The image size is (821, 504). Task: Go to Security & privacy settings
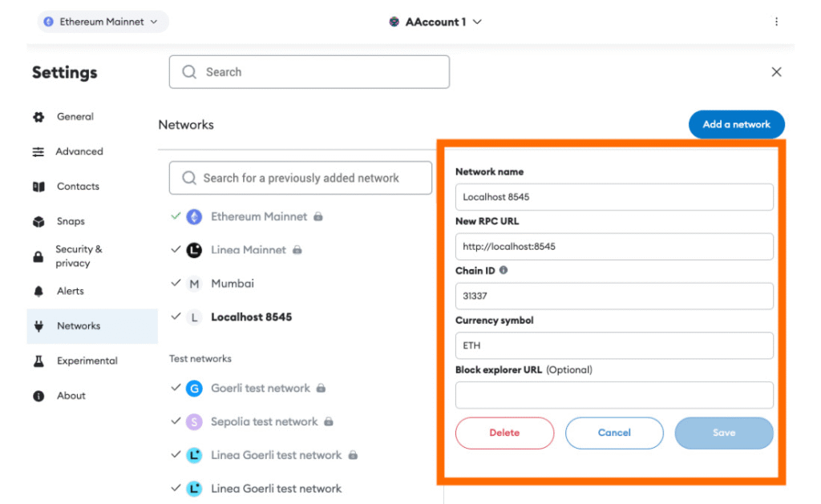click(x=78, y=256)
